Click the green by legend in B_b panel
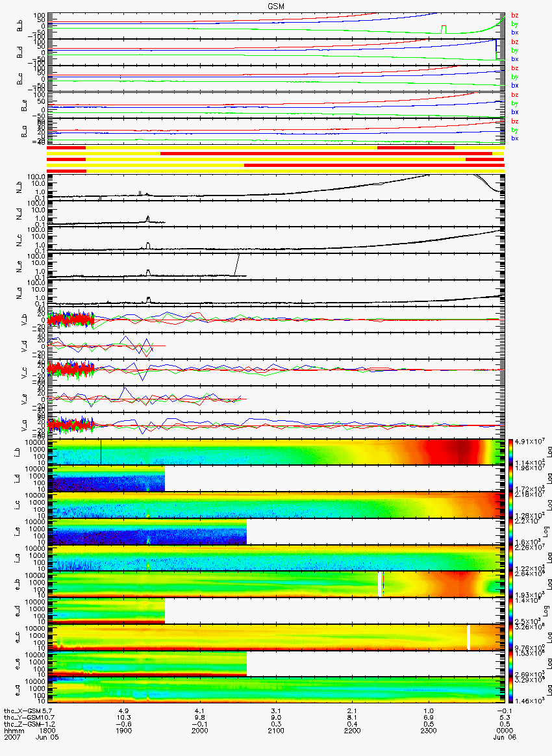Image resolution: width=552 pixels, height=756 pixels. [515, 24]
